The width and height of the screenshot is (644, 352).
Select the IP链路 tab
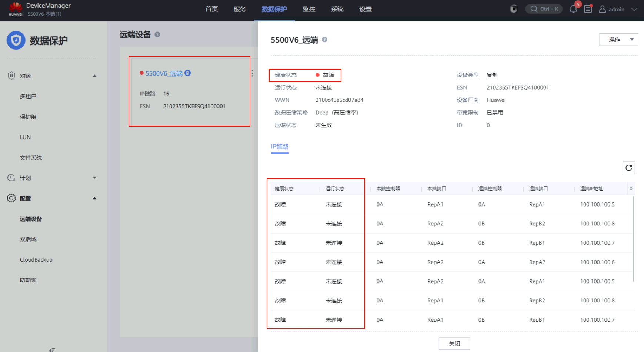point(280,147)
